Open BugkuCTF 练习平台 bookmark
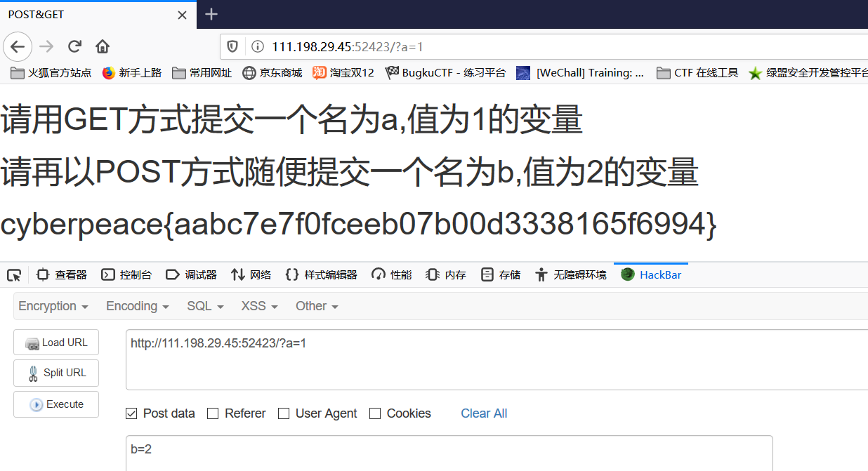 tap(445, 73)
